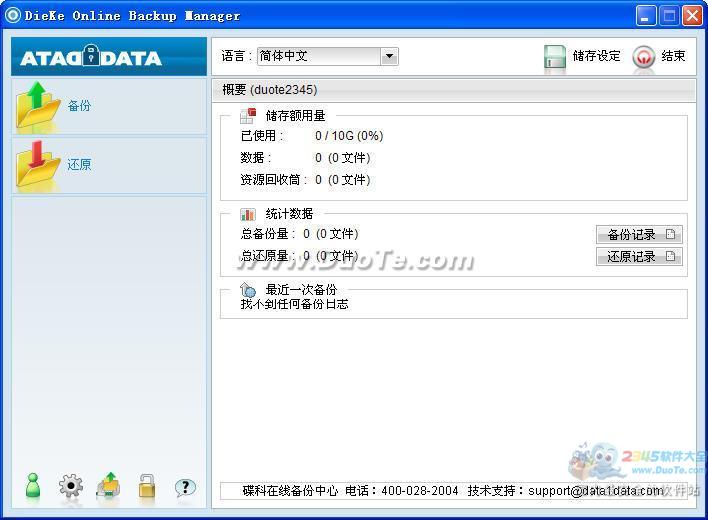Expand the language dropdown arrow
The image size is (708, 520).
(389, 57)
